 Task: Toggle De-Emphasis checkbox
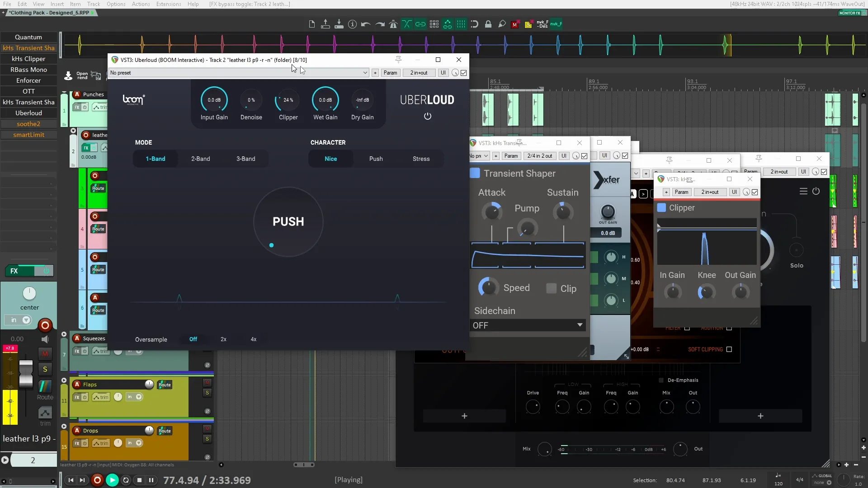coord(661,380)
